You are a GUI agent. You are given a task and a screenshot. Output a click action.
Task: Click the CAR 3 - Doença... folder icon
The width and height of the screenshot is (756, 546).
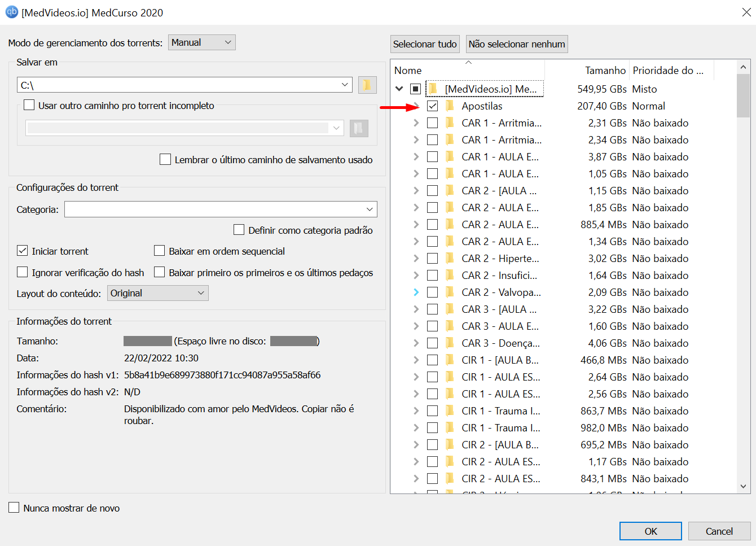[450, 343]
